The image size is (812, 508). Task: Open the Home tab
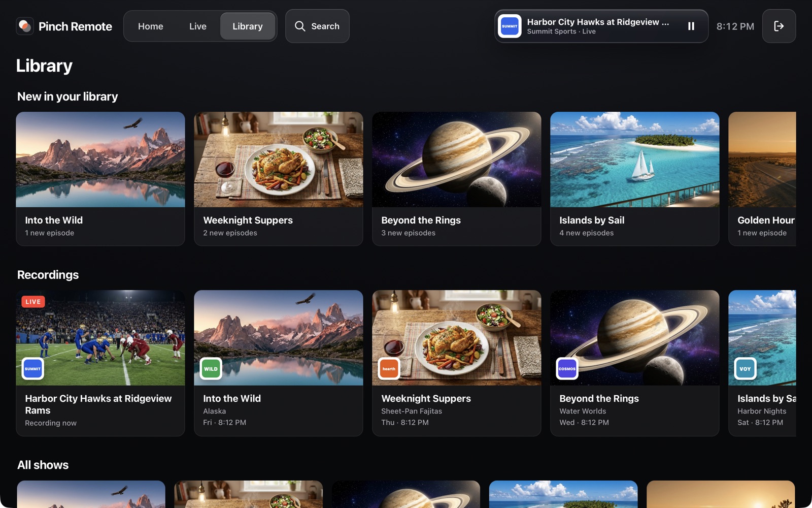tap(151, 26)
